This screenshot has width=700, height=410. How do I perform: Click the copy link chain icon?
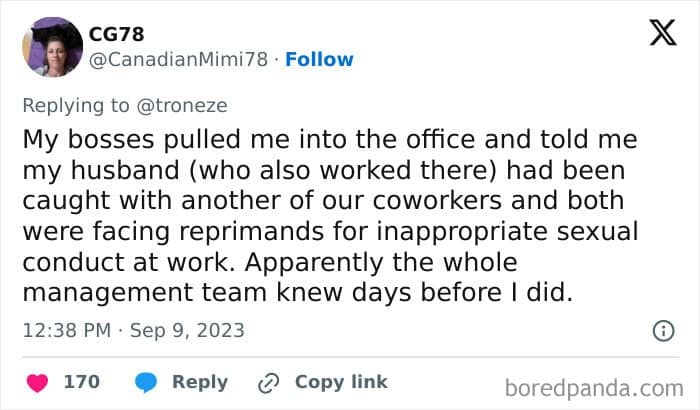[267, 382]
